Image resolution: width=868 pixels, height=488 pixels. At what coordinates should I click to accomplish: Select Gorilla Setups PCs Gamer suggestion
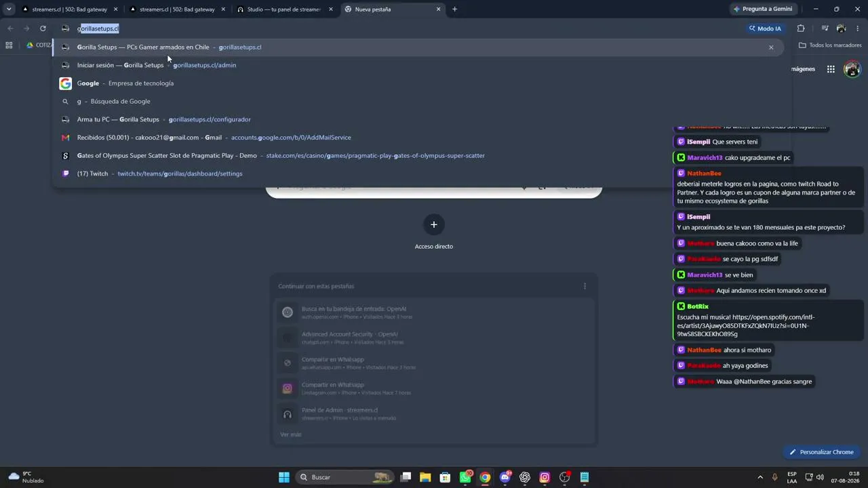point(418,47)
